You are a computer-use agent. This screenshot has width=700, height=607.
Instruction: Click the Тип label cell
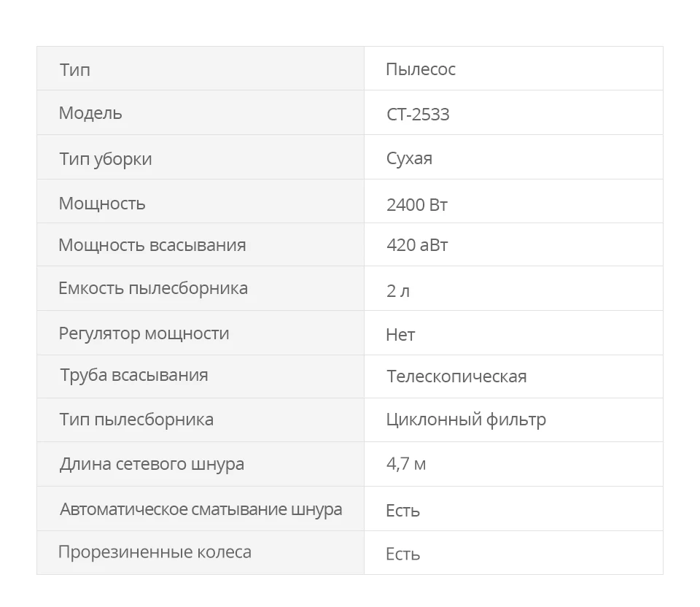(x=201, y=69)
